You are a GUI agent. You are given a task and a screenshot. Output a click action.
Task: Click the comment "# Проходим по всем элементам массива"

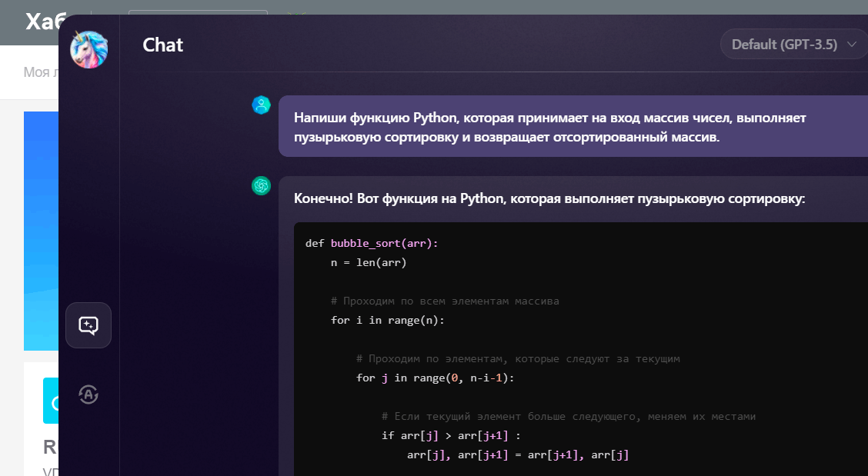445,301
